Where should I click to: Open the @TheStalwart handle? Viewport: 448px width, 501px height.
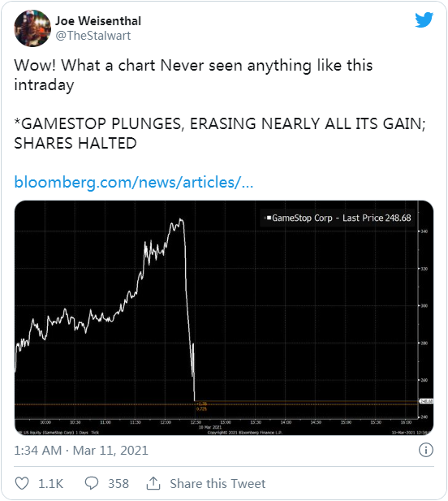point(93,36)
